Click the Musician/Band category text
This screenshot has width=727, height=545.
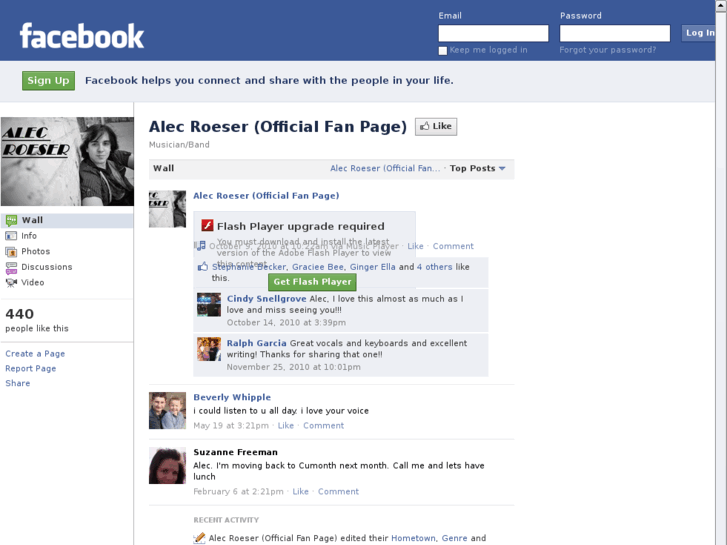pos(179,145)
